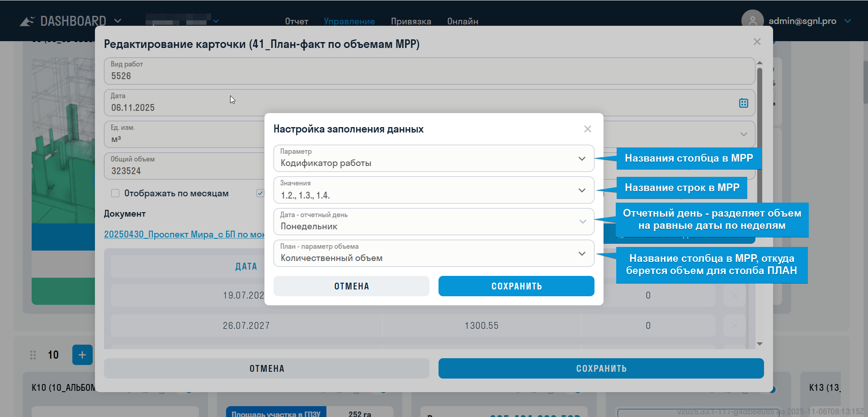This screenshot has height=417, width=868.
Task: Toggle 'Отображать по месяцам' checkbox
Action: click(x=115, y=193)
